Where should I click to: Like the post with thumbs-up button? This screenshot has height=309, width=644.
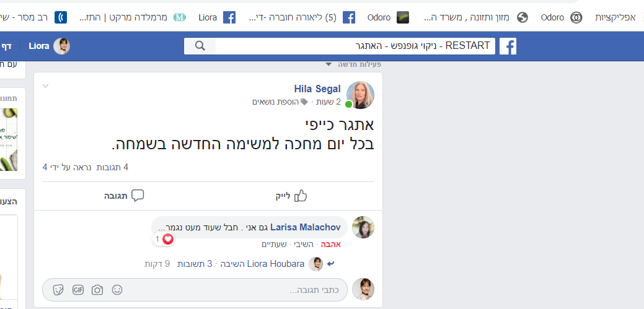point(291,196)
